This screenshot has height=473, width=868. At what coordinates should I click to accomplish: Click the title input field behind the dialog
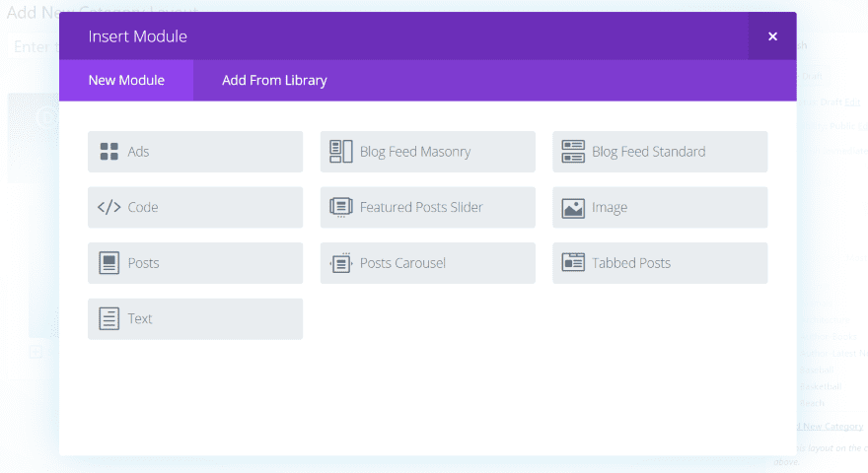[35, 47]
